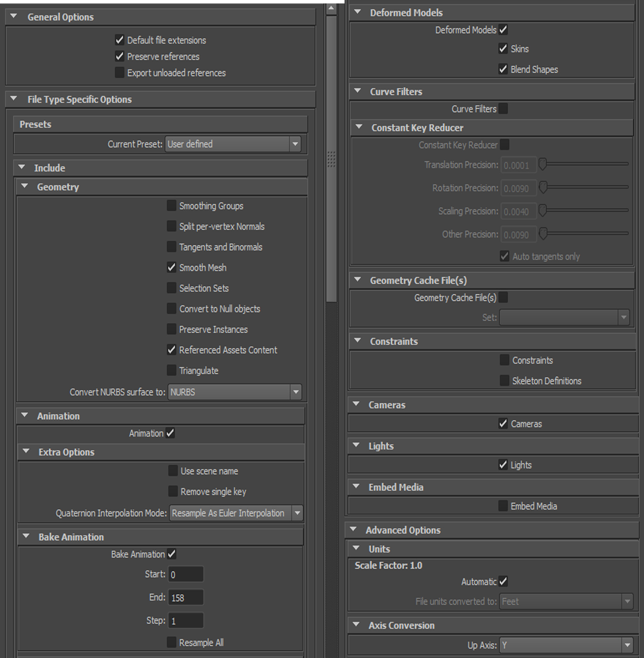
Task: Enable the Embed Media checkbox
Action: (503, 506)
